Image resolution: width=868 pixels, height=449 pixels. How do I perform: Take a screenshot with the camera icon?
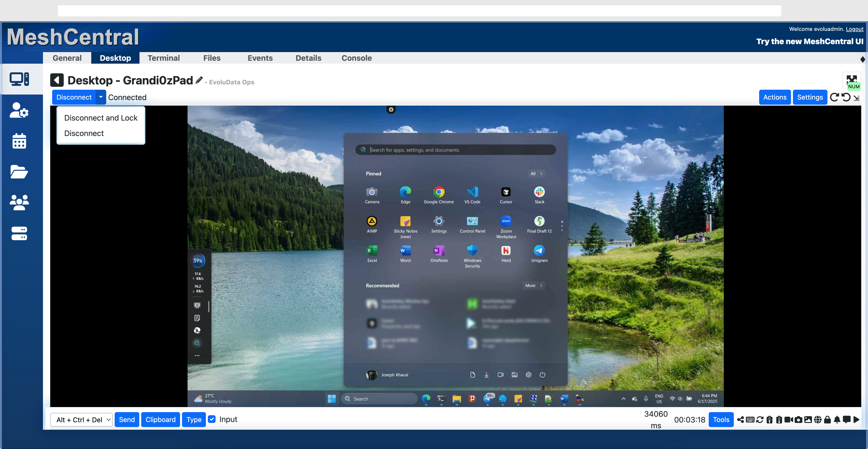tap(798, 420)
